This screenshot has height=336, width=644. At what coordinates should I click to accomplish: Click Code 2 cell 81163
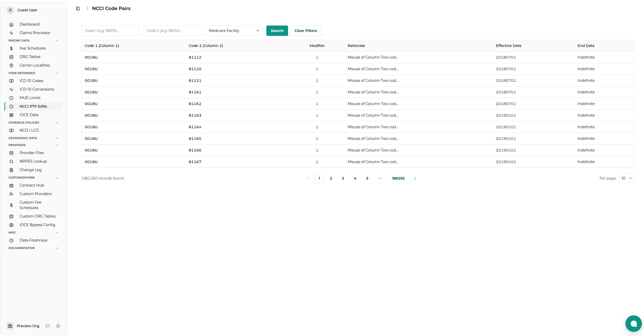[195, 115]
